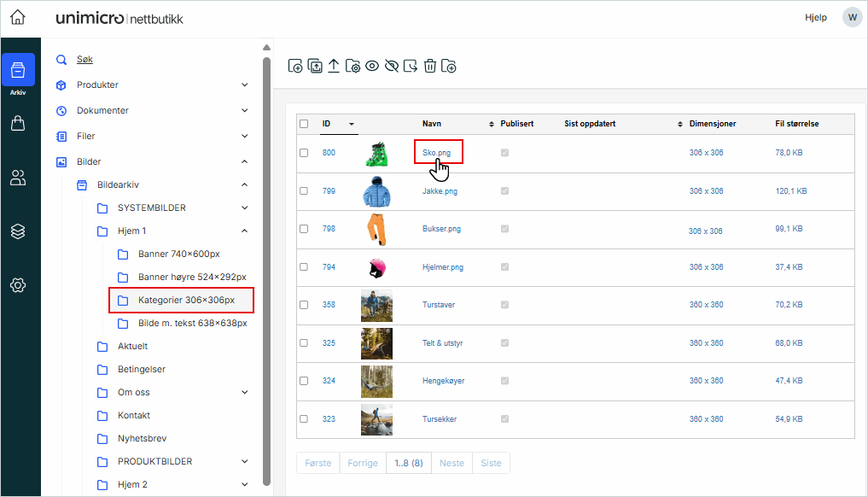Tick the checkbox for Jakke.png row
This screenshot has width=868, height=497.
(304, 191)
